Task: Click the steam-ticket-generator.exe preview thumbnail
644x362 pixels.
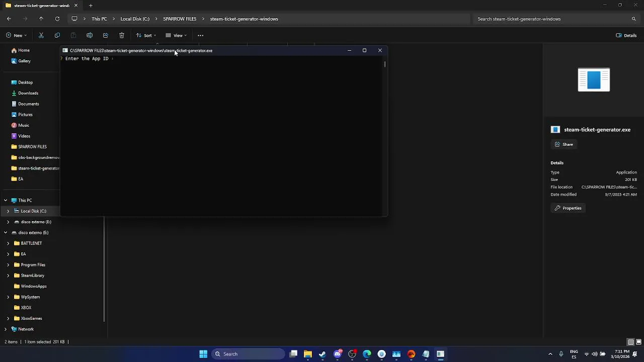Action: point(594,79)
